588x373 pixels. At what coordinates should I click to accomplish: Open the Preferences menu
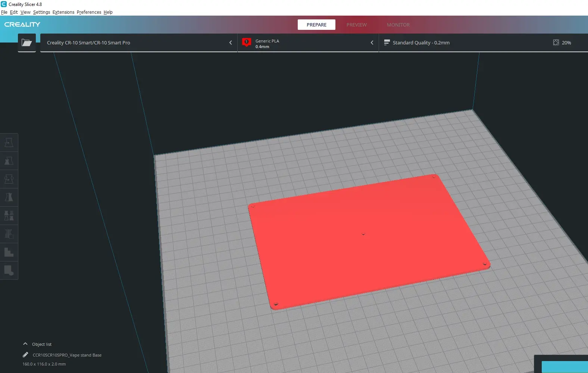(89, 12)
